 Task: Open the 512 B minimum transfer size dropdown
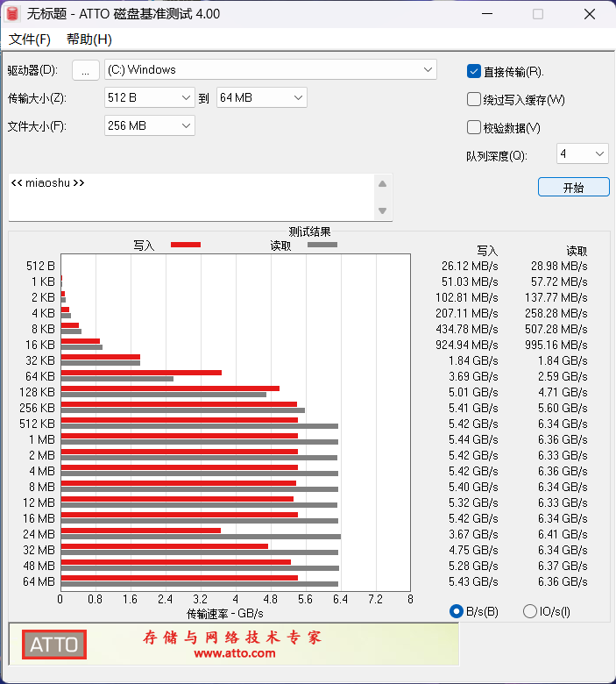click(150, 97)
